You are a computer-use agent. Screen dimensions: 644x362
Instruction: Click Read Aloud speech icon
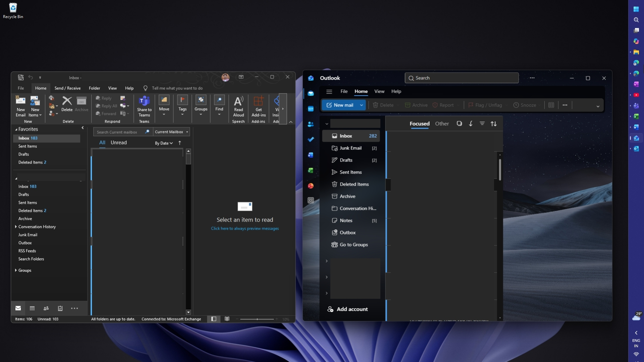[238, 106]
